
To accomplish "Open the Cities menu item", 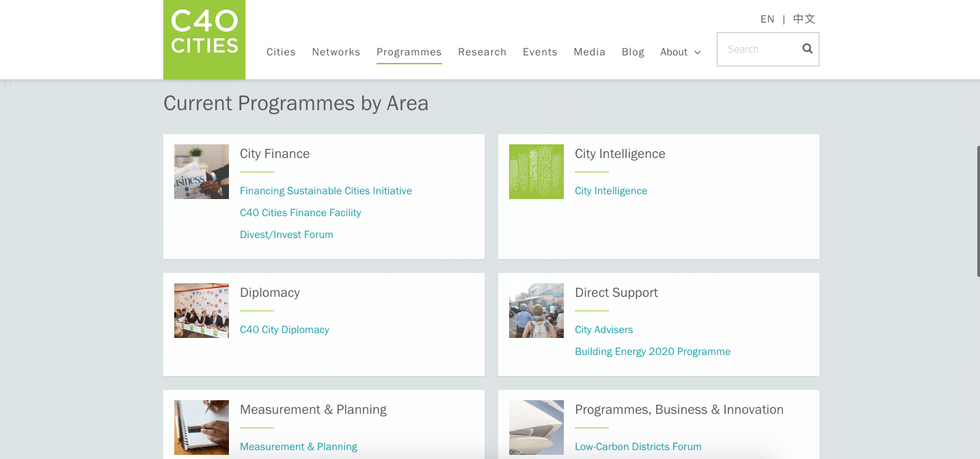I will click(281, 52).
